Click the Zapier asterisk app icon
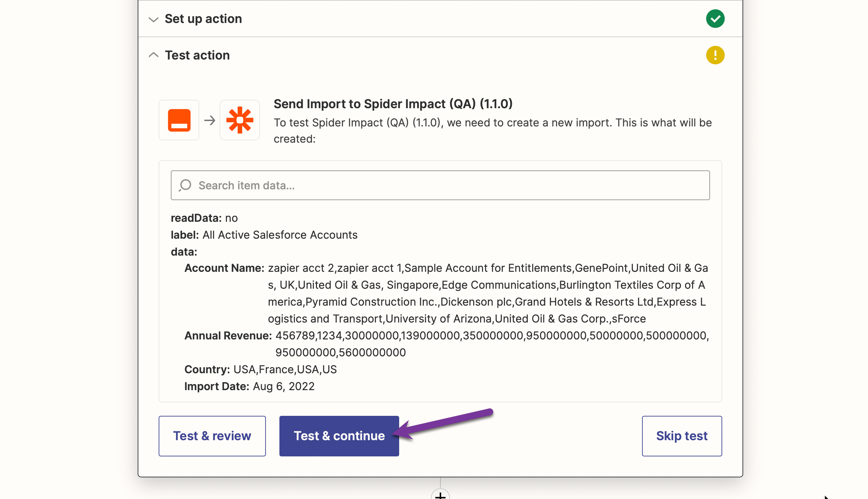This screenshot has width=868, height=499. pyautogui.click(x=239, y=120)
